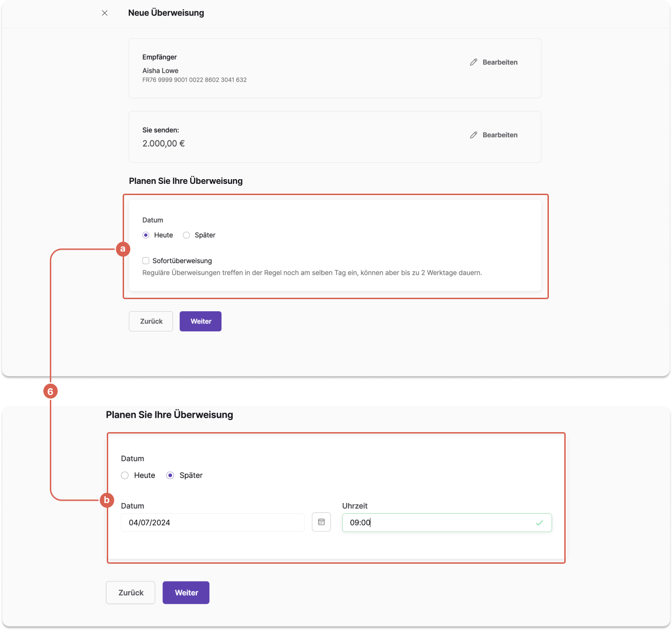Click upper Weiter button

tap(201, 322)
